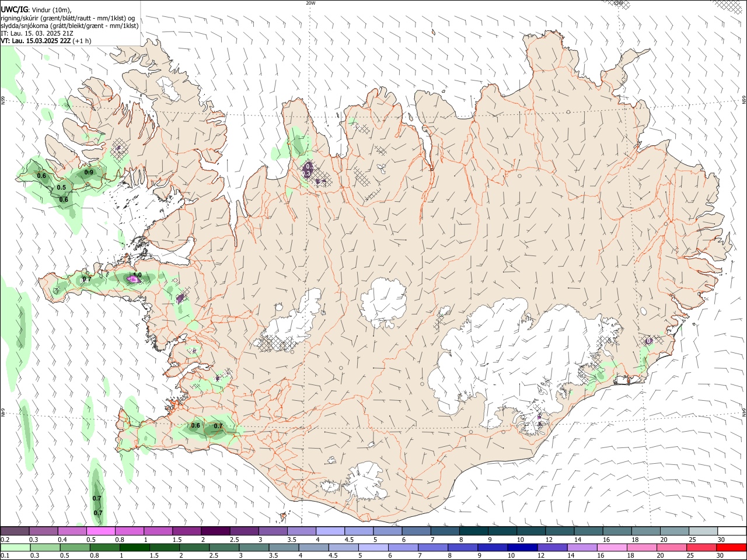Pick the dark teal 8–9 upper legend swatch
Viewport: 747px width, 560px height.
tap(474, 531)
